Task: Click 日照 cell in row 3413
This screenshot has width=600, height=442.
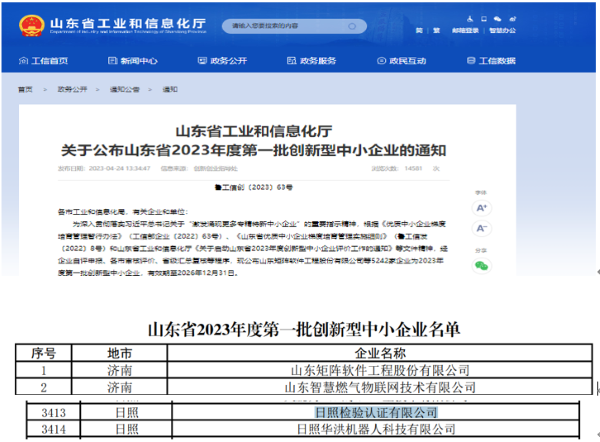Action: click(x=127, y=413)
